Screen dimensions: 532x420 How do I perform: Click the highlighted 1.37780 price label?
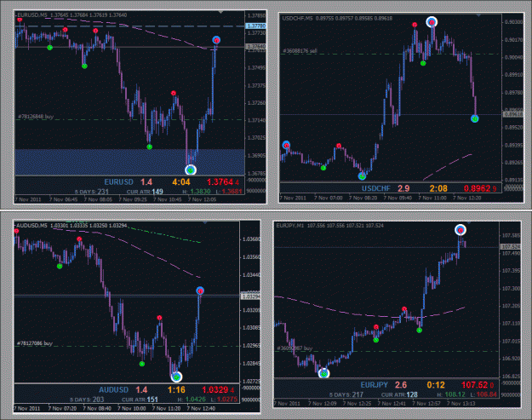255,26
